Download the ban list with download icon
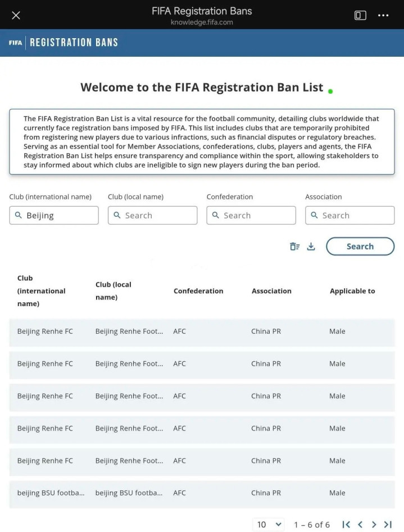Screen dimensions: 404x532 pyautogui.click(x=311, y=246)
